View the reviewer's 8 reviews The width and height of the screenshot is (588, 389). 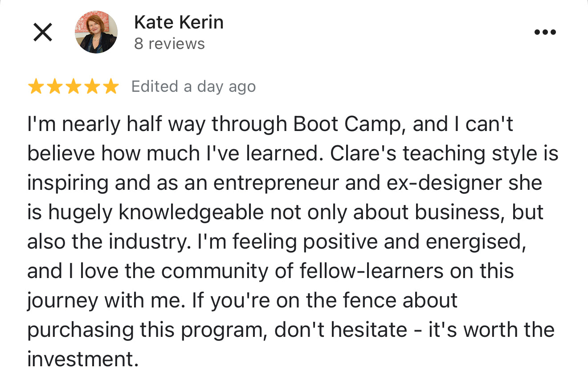coord(169,44)
